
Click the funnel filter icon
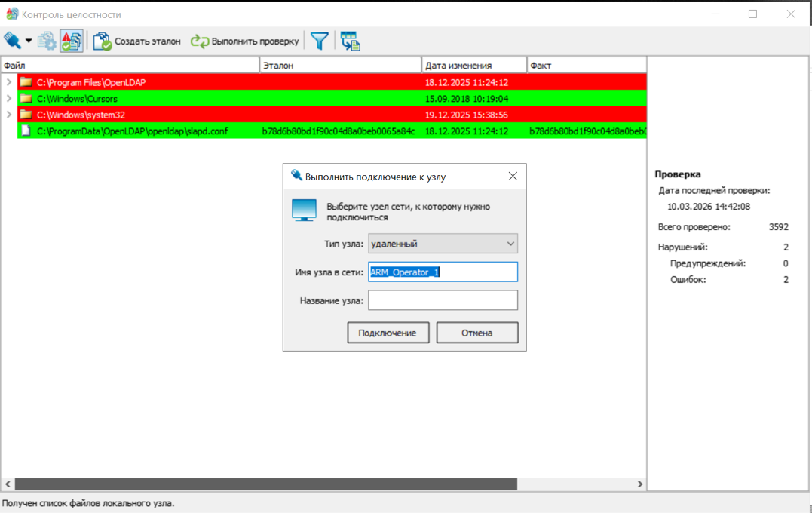(x=320, y=41)
